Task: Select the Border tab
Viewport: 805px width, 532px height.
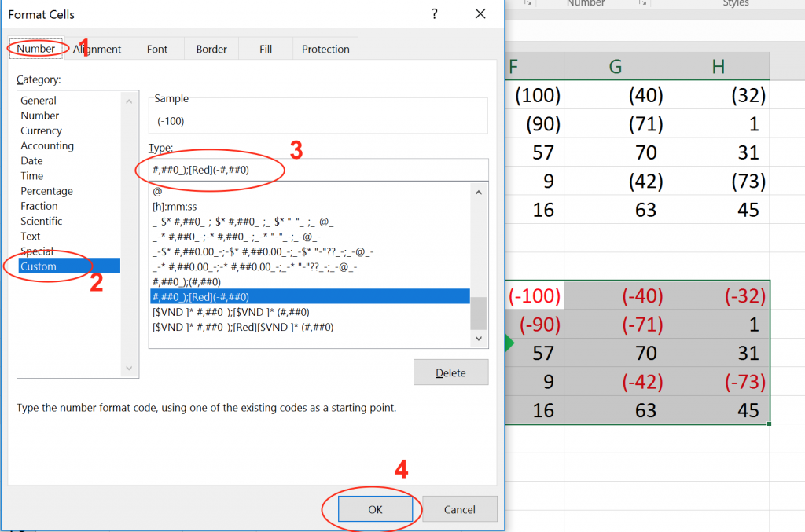Action: pos(211,48)
